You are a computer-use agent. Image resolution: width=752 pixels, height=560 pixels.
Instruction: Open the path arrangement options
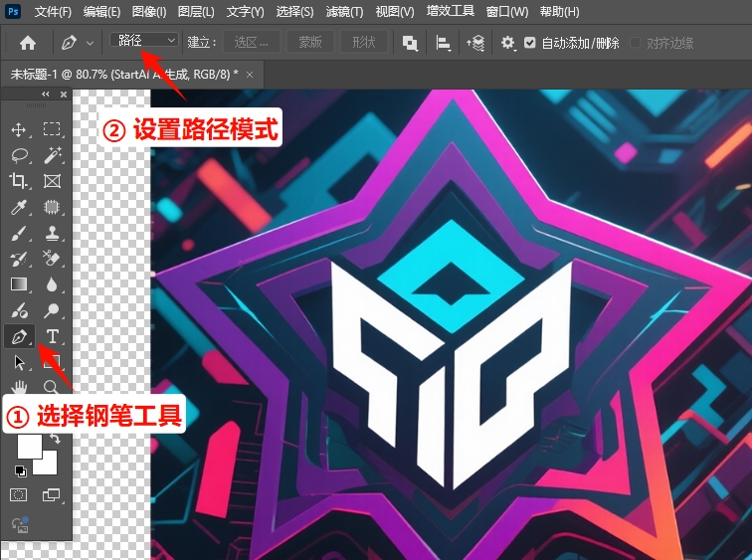(475, 43)
